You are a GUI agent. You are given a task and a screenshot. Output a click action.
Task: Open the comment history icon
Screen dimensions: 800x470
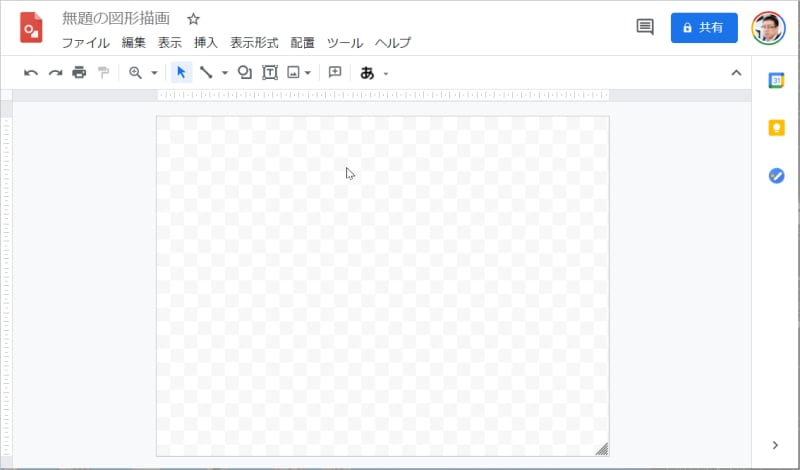(645, 27)
